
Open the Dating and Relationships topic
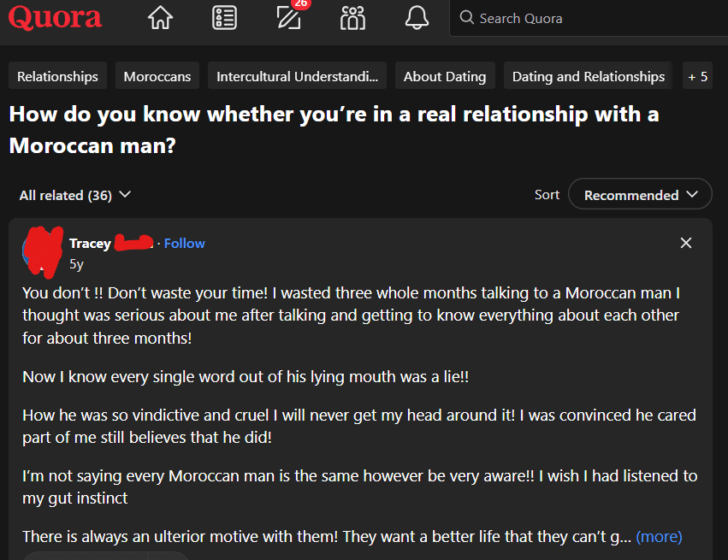[588, 75]
